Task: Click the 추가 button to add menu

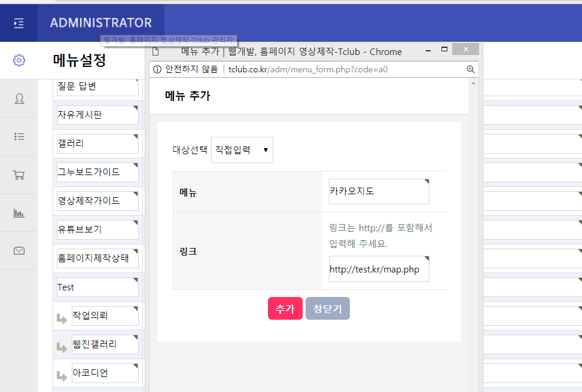Action: coord(285,308)
